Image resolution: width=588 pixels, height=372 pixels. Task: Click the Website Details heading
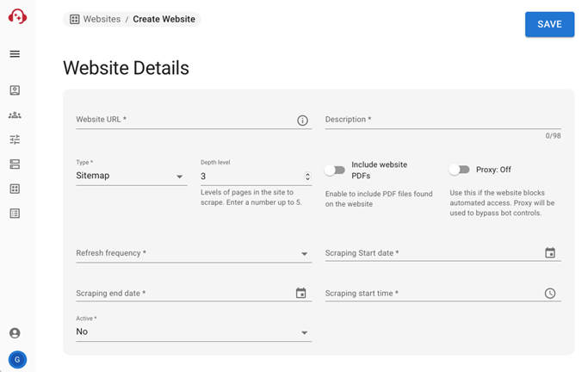(126, 68)
